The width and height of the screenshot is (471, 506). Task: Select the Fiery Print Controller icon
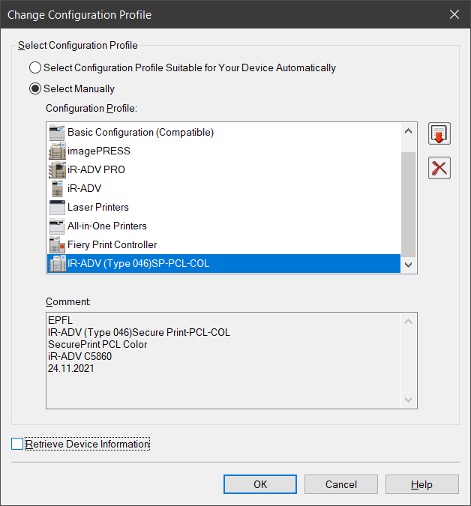tap(57, 245)
